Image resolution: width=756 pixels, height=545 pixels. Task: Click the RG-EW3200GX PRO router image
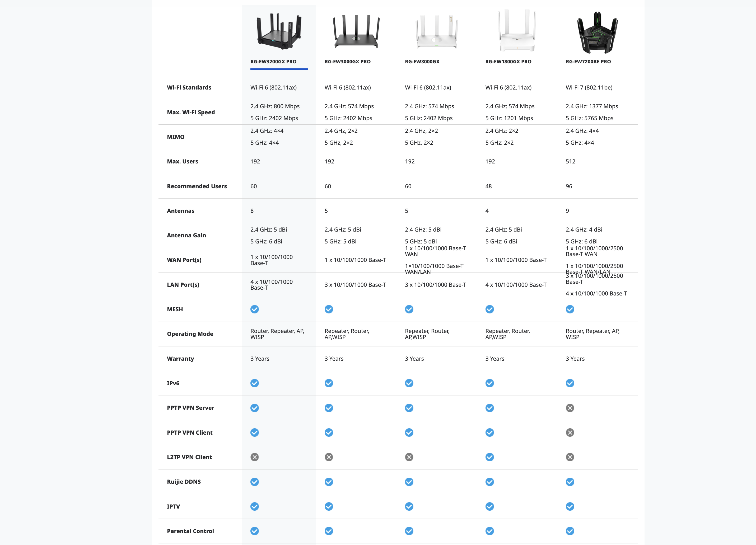279,31
